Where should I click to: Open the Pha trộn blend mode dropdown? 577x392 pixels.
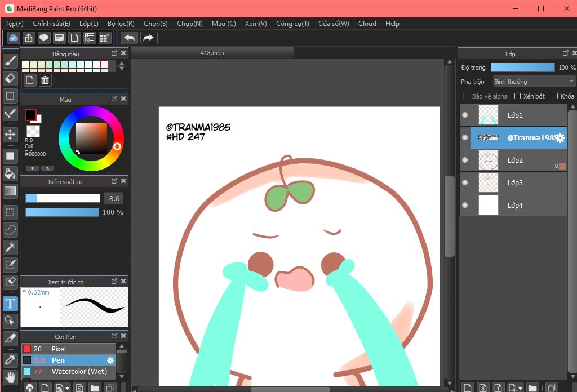534,82
